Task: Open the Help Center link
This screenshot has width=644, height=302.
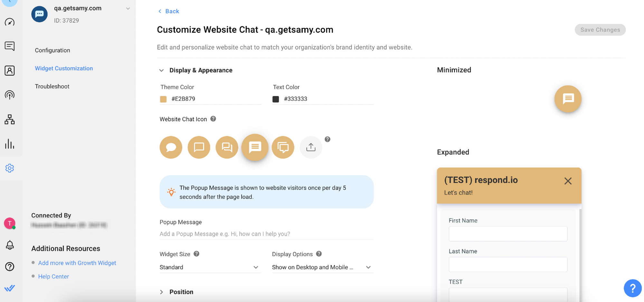Action: pos(53,277)
